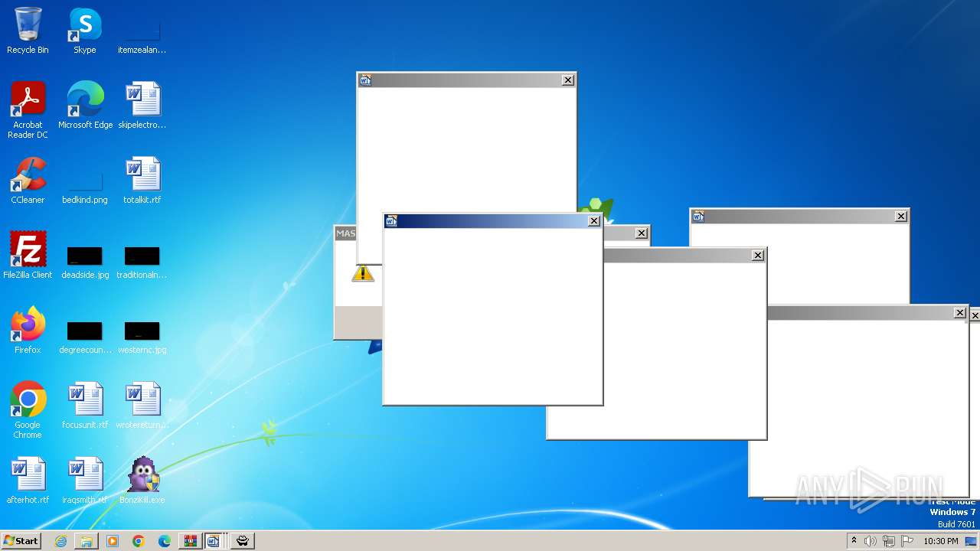Click the MAS dialog title text
This screenshot has height=551, width=980.
(x=345, y=233)
